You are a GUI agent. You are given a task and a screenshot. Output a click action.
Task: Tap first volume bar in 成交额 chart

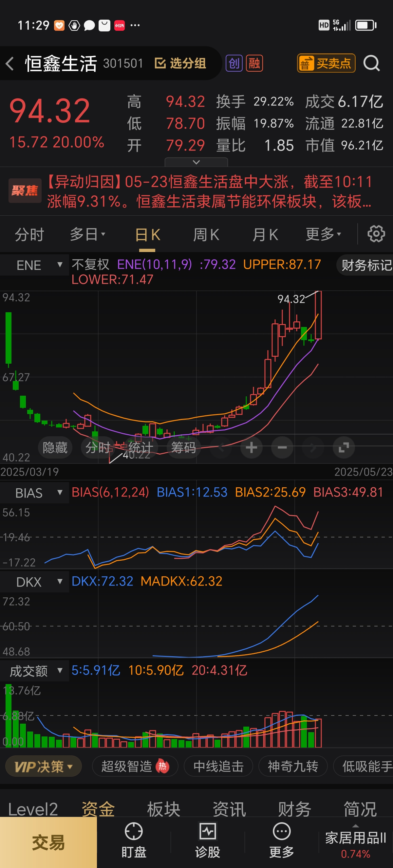[9, 716]
